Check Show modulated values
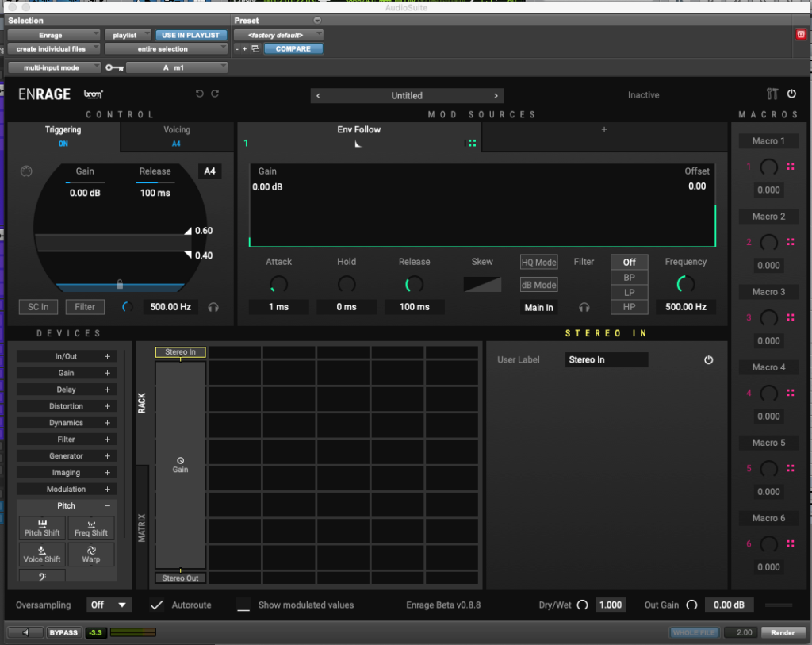Viewport: 812px width, 645px height. 243,605
